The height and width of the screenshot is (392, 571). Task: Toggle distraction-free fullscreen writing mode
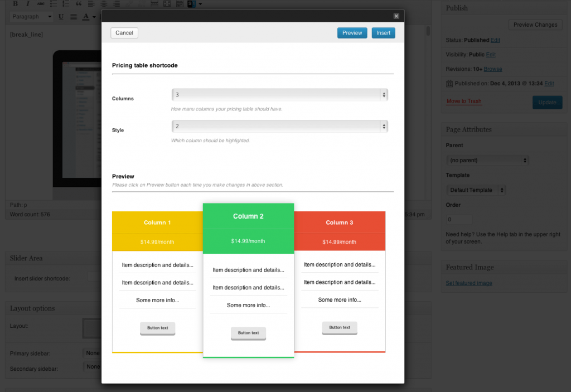tap(167, 3)
